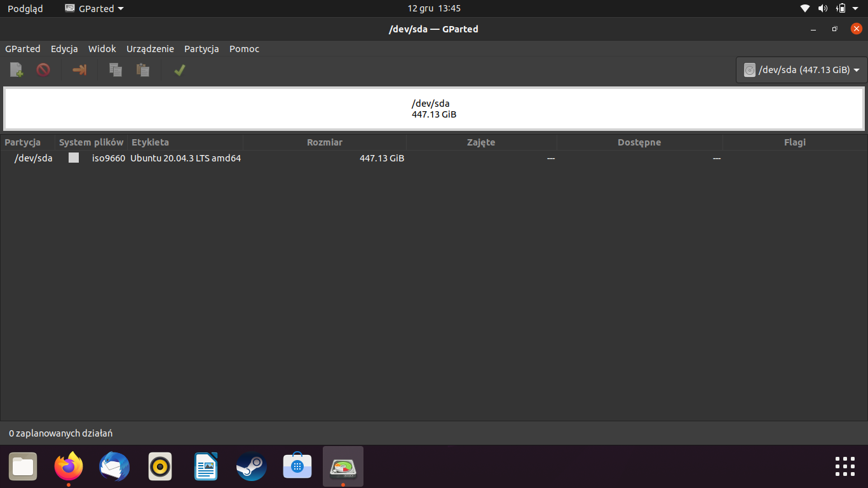This screenshot has height=488, width=868.
Task: Click the Dostępne column header
Action: click(639, 142)
